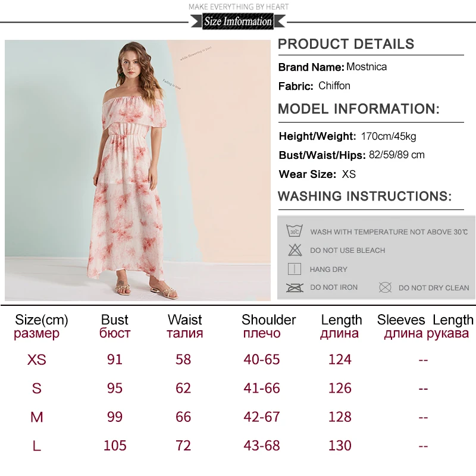The image size is (476, 476).
Task: Click the do not bleach triangle icon
Action: pos(295,250)
